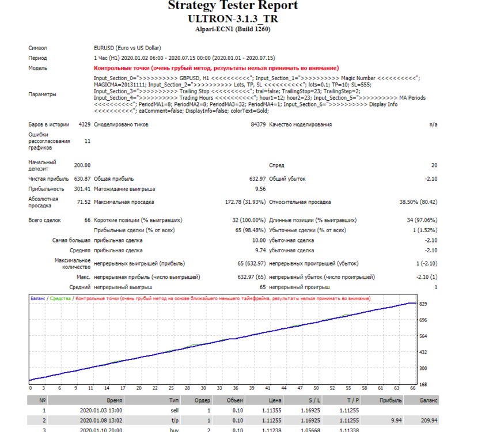Click the red Контрольные точки model warning
This screenshot has width=504, height=432.
(x=217, y=68)
